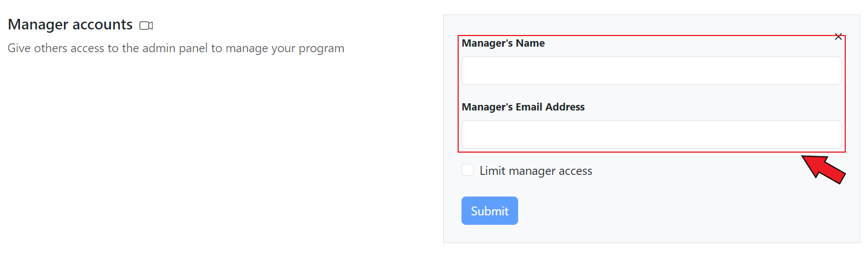Click the Limit manager access label text
Viewport: 868px width, 267px height.
coord(536,171)
